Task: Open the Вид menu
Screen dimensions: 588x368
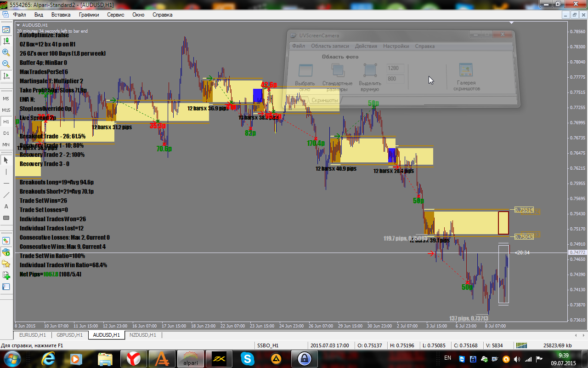Action: click(39, 14)
